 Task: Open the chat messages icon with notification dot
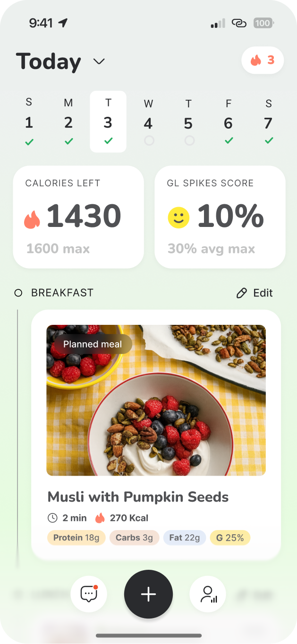click(89, 594)
